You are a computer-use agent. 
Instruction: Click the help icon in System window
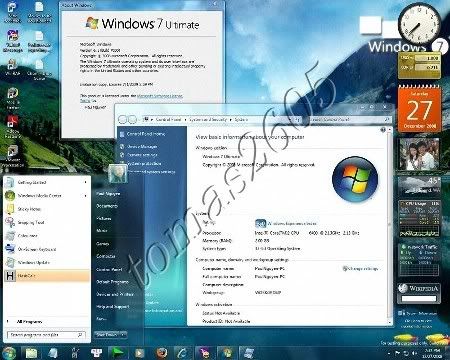pos(383,130)
